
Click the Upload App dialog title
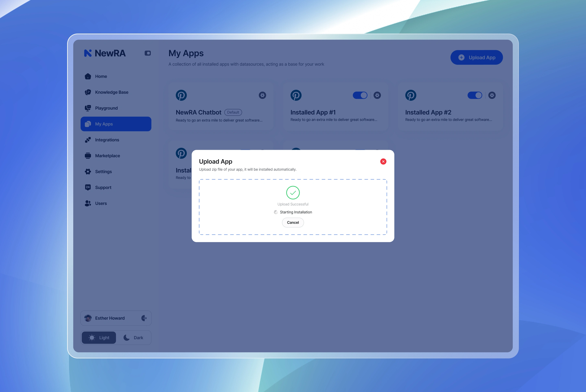[216, 161]
